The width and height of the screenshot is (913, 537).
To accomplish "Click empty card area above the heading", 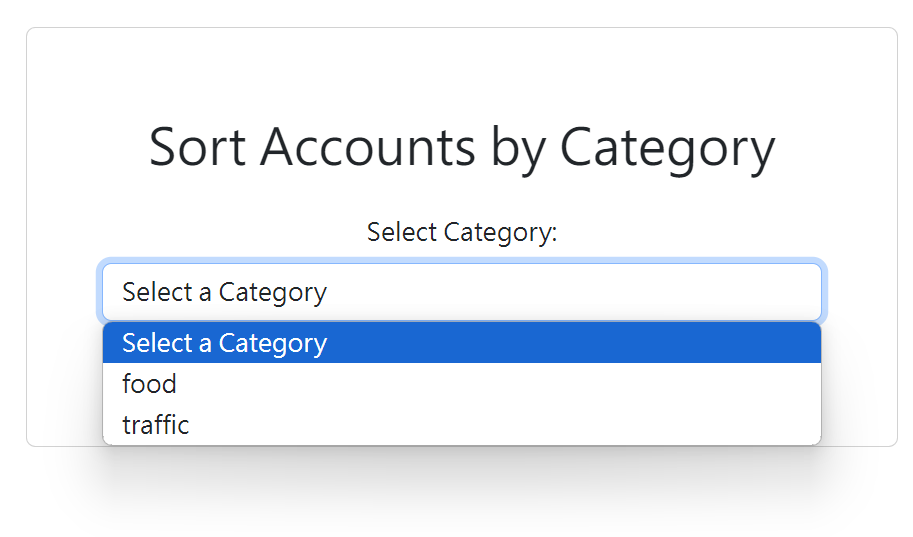I will [x=461, y=70].
